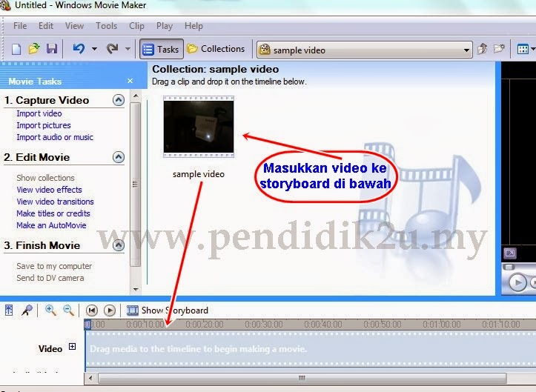Viewport: 536px width, 392px height.
Task: Click the Set Audio Levels icon
Action: click(9, 310)
